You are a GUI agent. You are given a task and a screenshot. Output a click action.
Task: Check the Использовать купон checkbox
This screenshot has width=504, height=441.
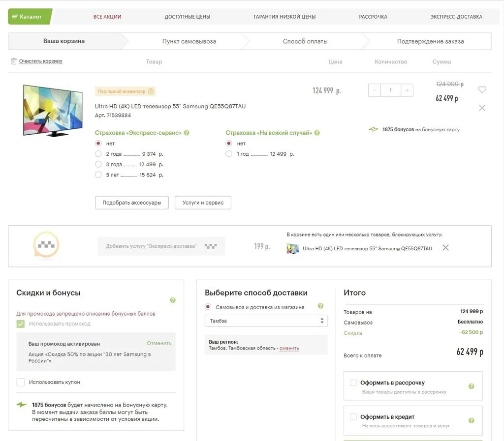(x=21, y=382)
